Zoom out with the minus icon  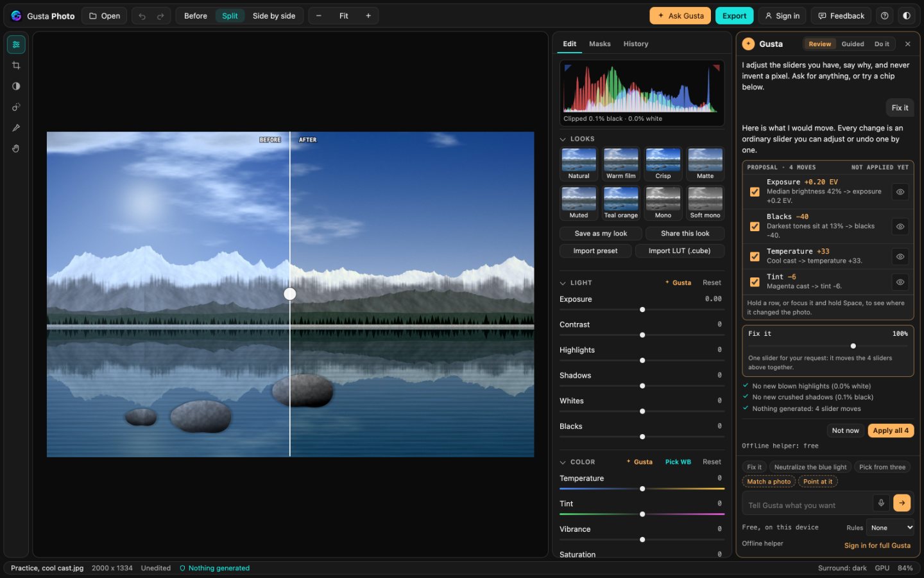coord(319,16)
